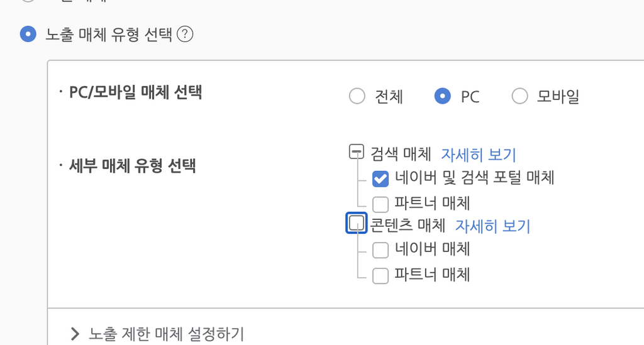Expand 노출 제한 매체 설정하기 chevron arrow
The width and height of the screenshot is (644, 345).
(75, 334)
